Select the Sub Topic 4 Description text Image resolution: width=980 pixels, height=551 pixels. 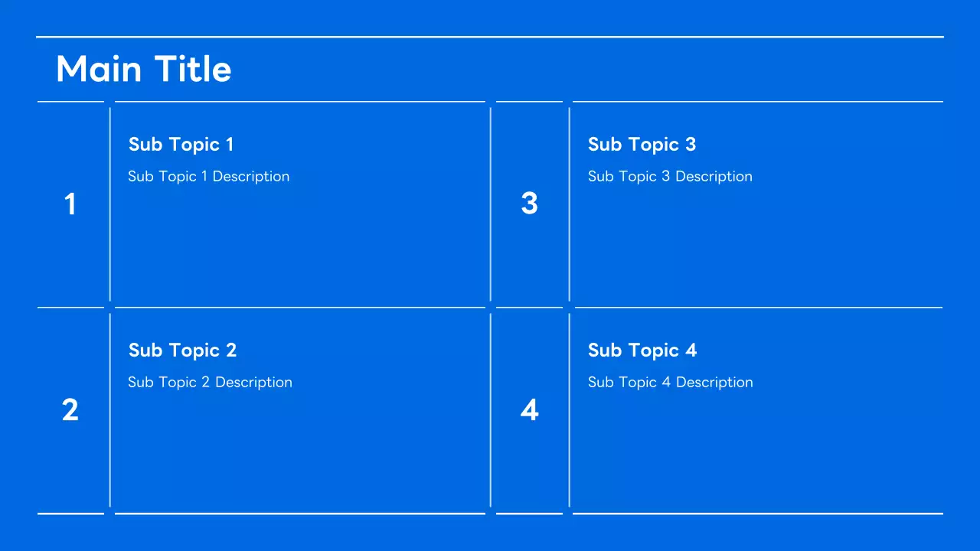670,383
